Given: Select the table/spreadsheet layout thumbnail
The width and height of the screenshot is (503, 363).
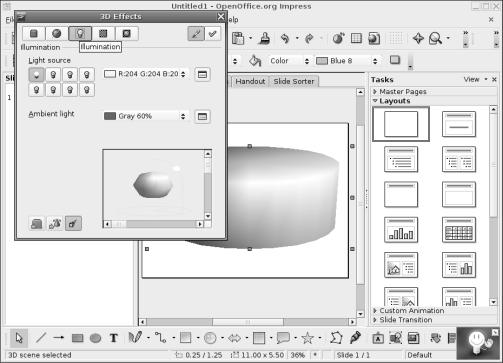Looking at the screenshot, I should [x=459, y=230].
